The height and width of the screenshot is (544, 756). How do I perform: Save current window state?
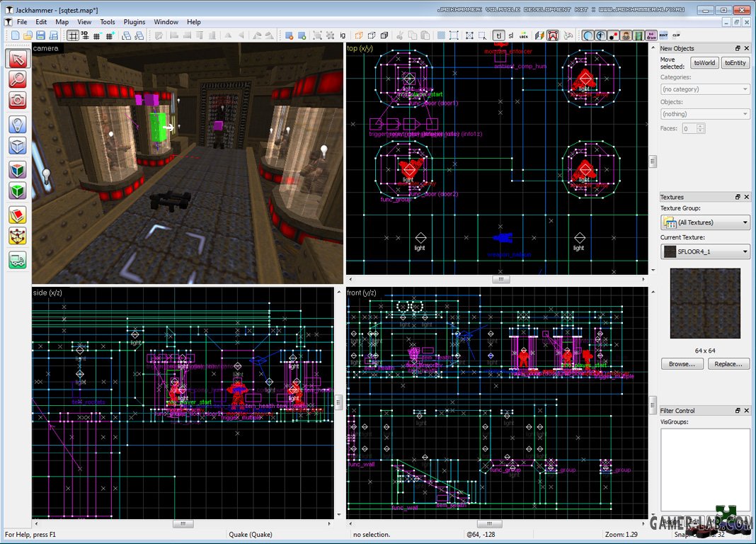(139, 35)
